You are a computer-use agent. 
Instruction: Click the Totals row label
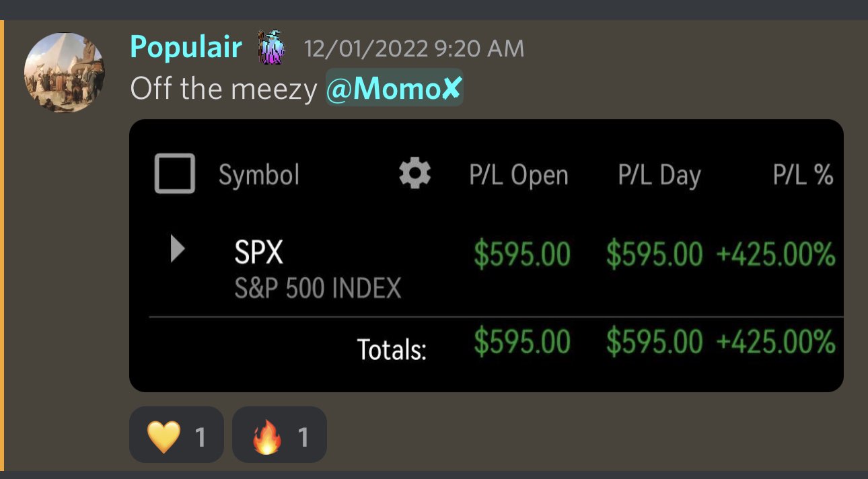[x=392, y=349]
